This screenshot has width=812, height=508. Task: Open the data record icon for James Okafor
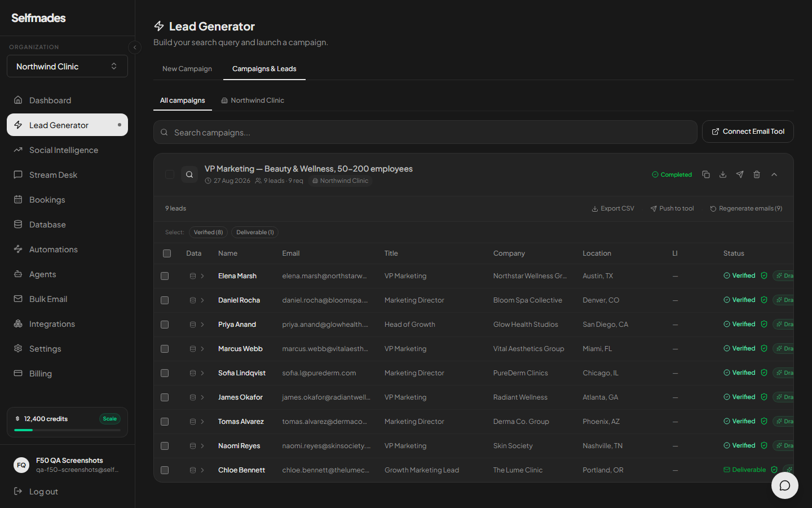pos(193,397)
